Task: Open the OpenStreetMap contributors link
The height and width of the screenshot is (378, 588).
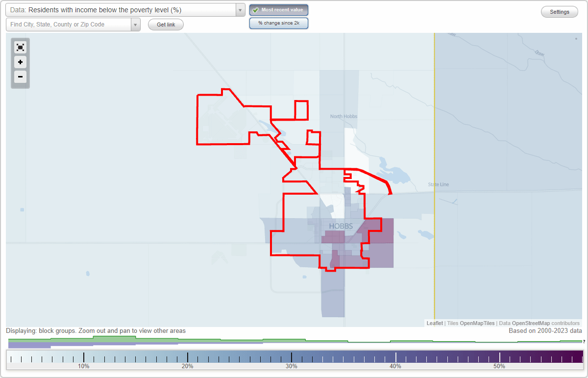Action: [x=532, y=323]
